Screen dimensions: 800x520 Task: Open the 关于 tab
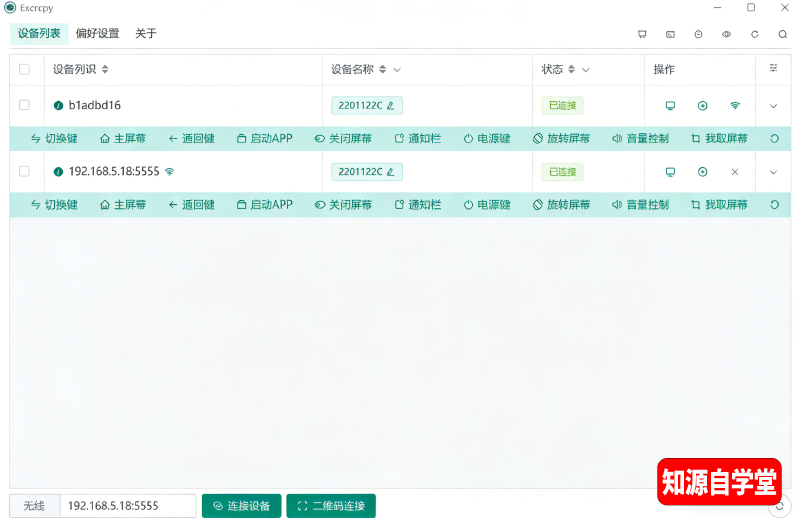click(x=146, y=34)
